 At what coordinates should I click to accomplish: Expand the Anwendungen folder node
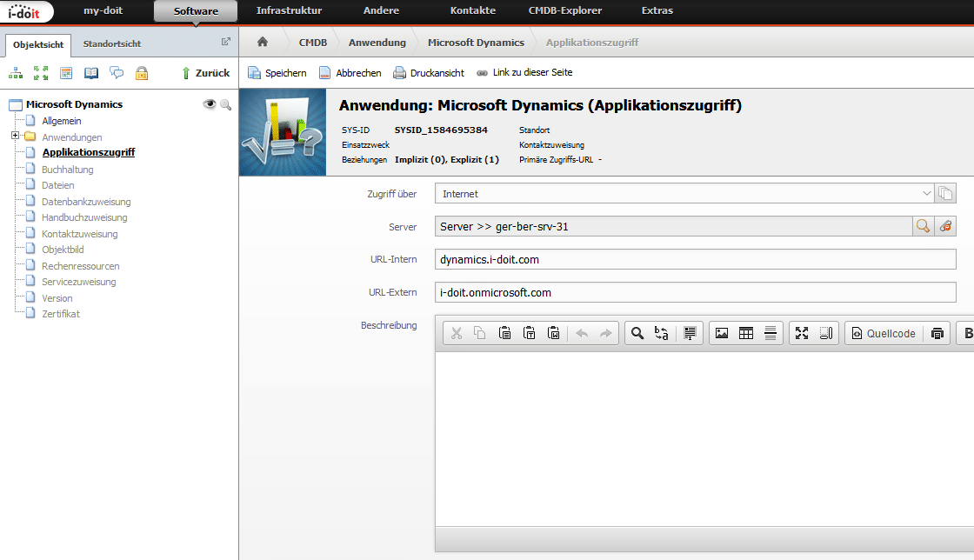[x=15, y=136]
